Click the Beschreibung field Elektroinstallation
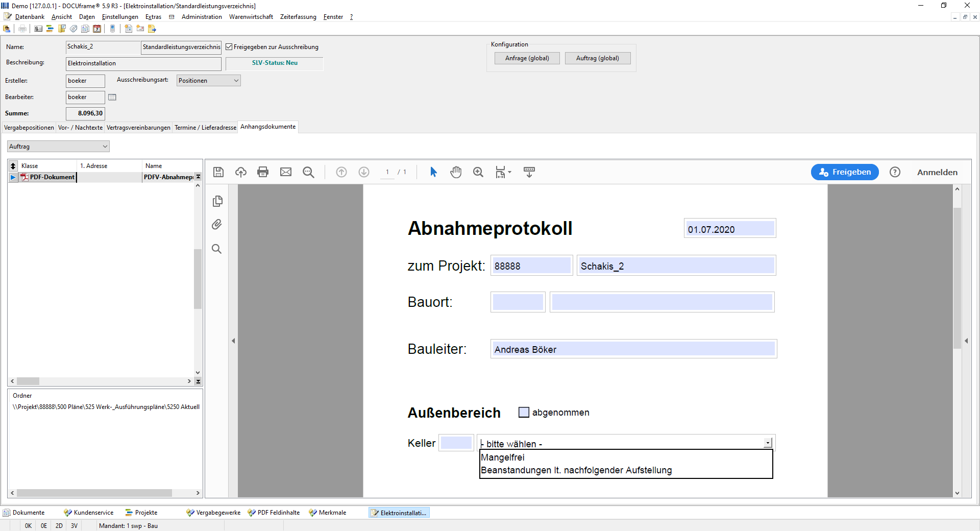Screen dimensions: 980x531 tap(143, 63)
